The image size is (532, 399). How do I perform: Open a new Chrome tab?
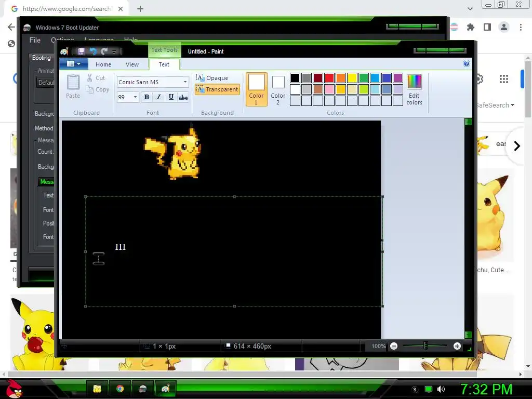(140, 9)
